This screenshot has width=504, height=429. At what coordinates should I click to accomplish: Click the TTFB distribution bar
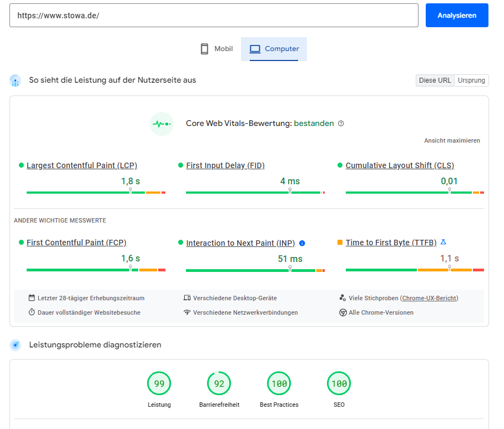[415, 270]
